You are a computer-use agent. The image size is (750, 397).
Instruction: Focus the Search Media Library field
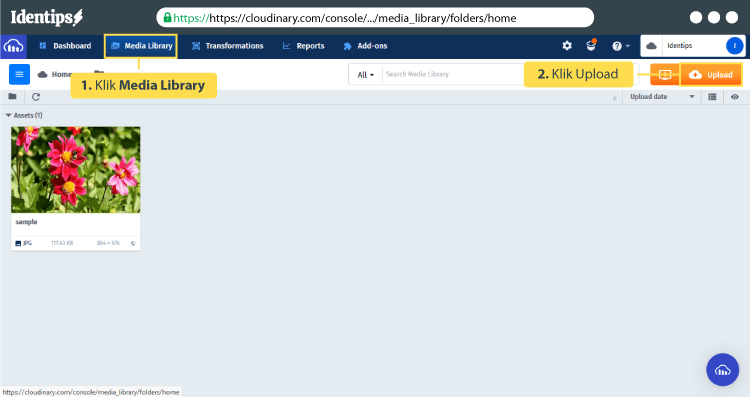[x=453, y=75]
